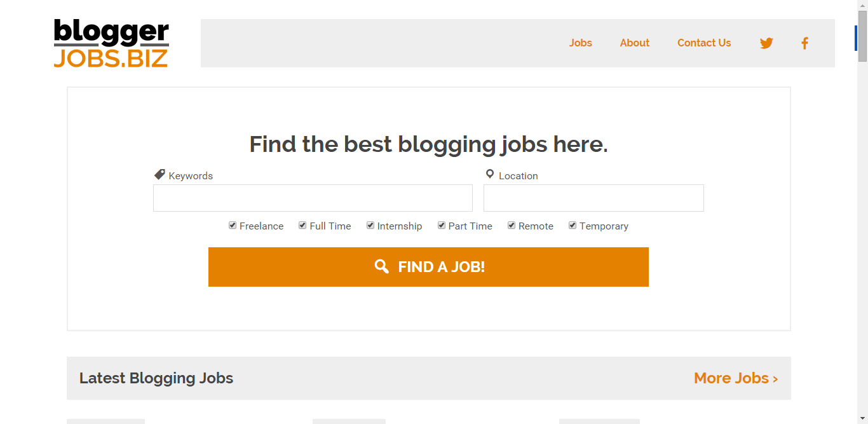
Task: Open the Facebook icon link
Action: click(804, 43)
